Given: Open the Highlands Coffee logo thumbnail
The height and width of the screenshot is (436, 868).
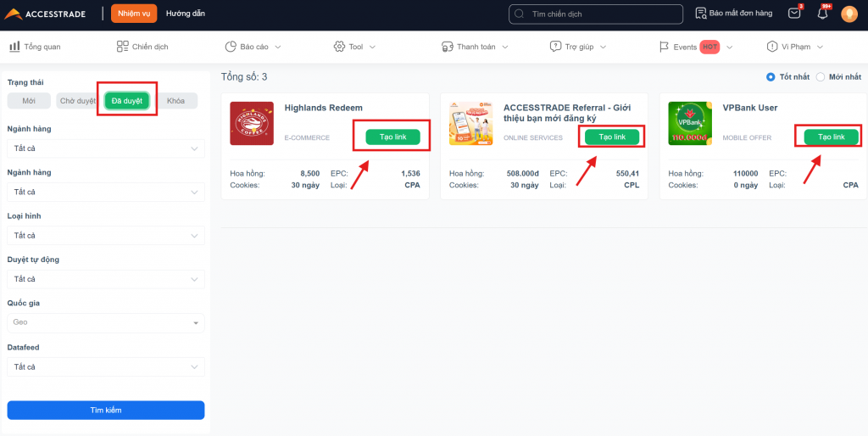Looking at the screenshot, I should click(252, 124).
